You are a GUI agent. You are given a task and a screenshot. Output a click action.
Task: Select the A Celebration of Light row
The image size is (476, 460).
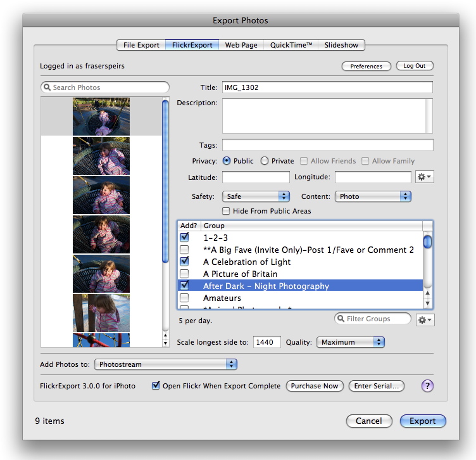tap(300, 262)
